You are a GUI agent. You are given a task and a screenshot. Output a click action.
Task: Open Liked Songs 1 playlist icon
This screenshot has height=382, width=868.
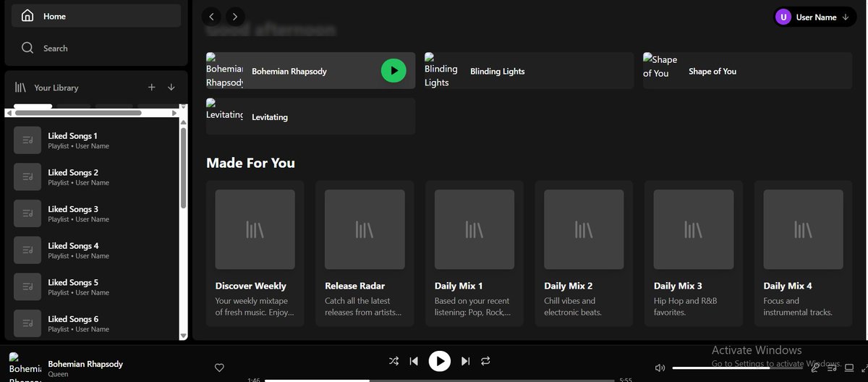pos(27,140)
